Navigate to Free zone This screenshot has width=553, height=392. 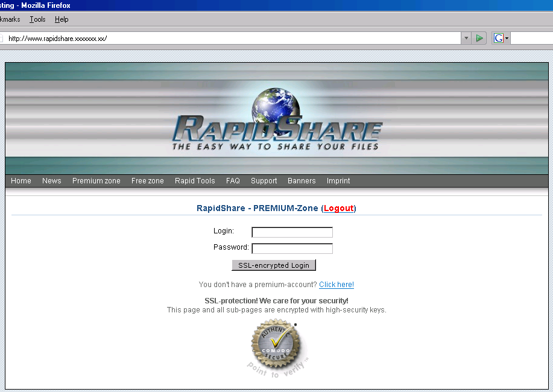(147, 181)
